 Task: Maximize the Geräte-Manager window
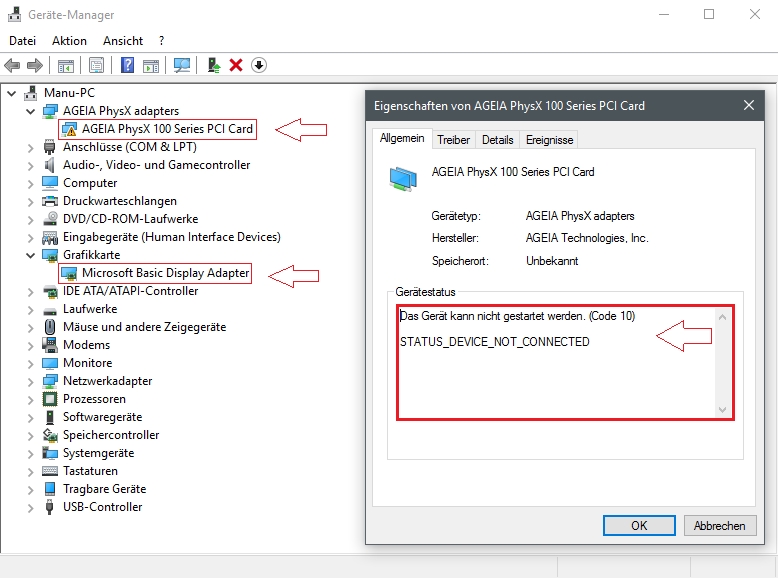coord(709,14)
